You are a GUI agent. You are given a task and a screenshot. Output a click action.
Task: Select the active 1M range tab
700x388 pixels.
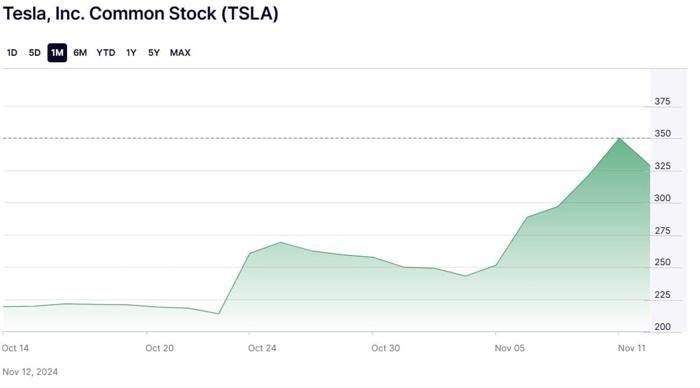point(57,53)
